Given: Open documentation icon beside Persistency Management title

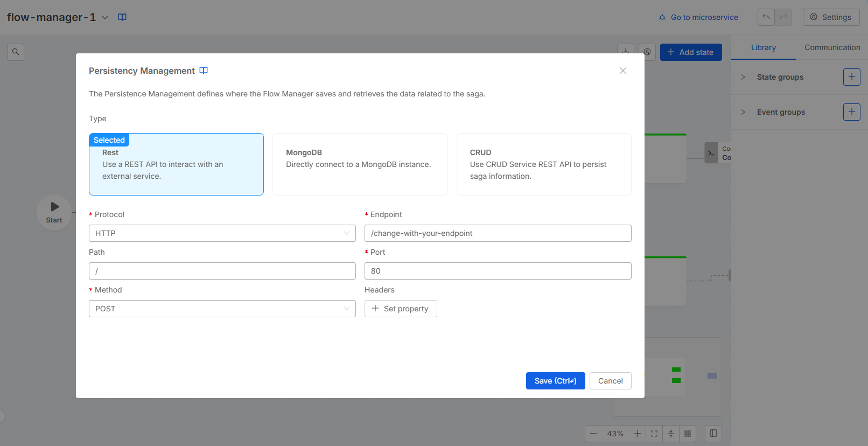Looking at the screenshot, I should pos(204,71).
